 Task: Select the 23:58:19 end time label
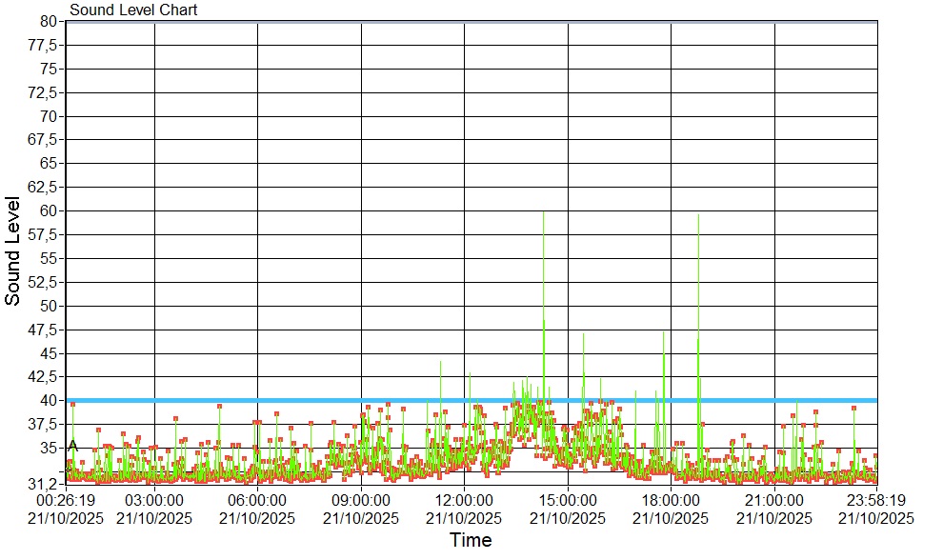[875, 500]
